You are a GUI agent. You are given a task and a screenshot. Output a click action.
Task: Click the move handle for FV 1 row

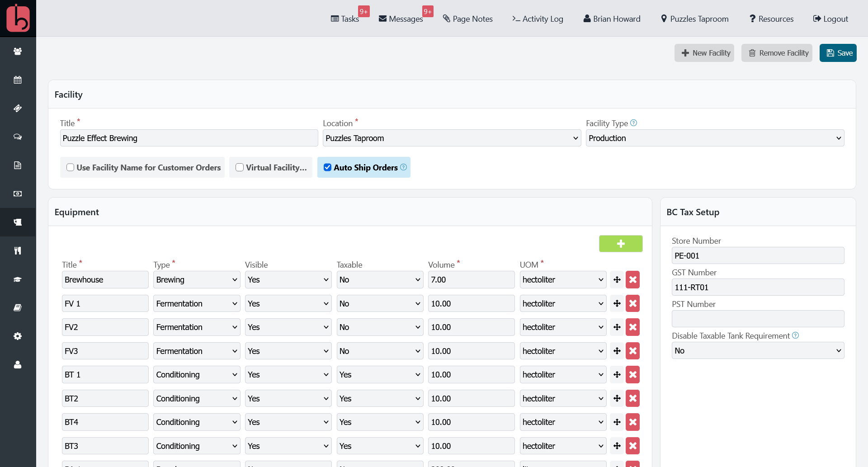[617, 304]
